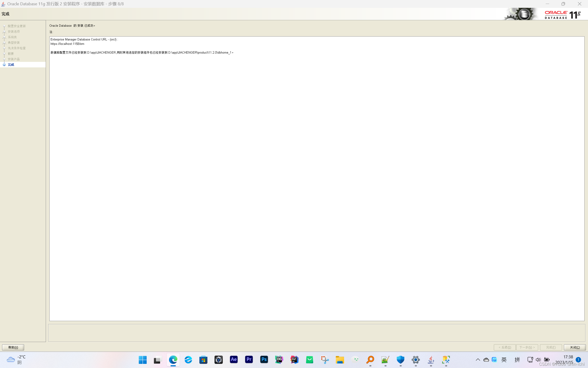Screen dimensions: 588x368
Task: Open Windows Settings gear in taskbar
Action: 416,359
